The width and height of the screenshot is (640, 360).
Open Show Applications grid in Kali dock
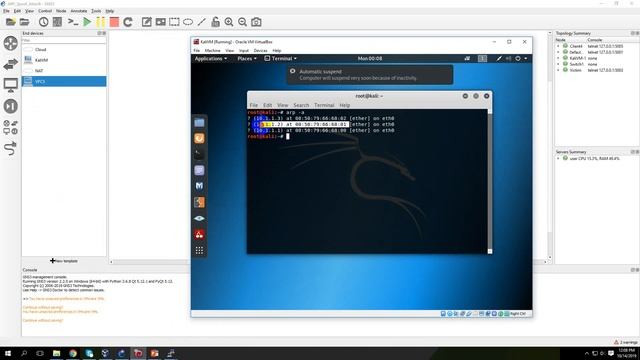point(199,251)
